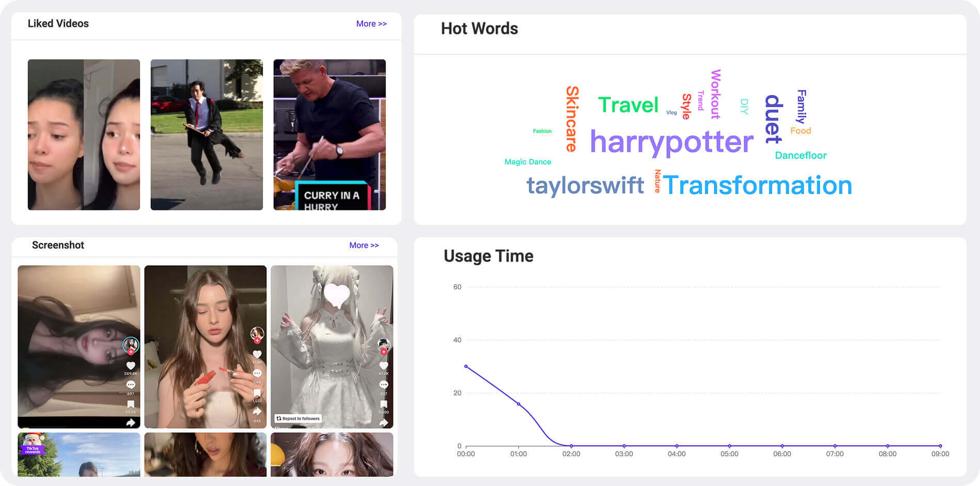Image resolution: width=980 pixels, height=486 pixels.
Task: Click the Transformation hot word
Action: click(x=757, y=186)
